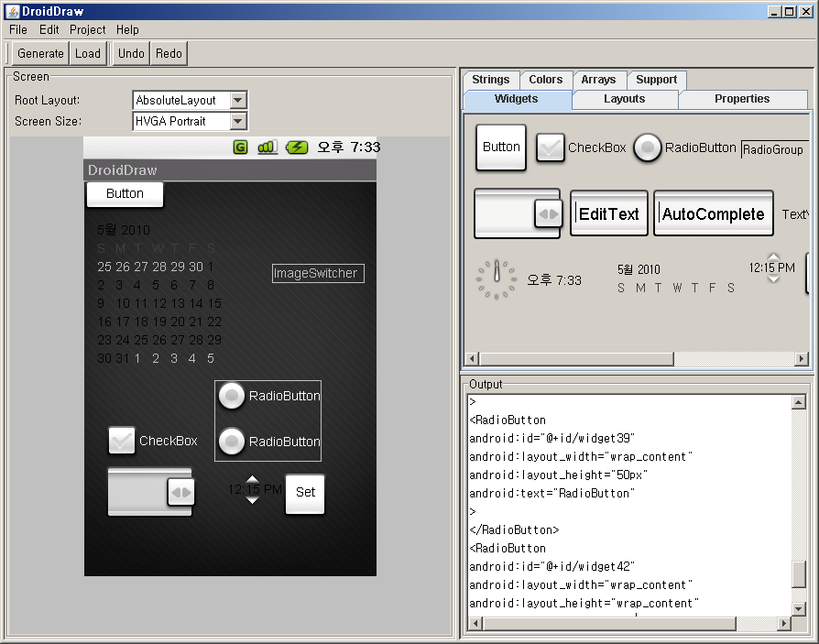Viewport: 819px width, 644px height.
Task: Select the Spinner on the design canvas
Action: 151,492
